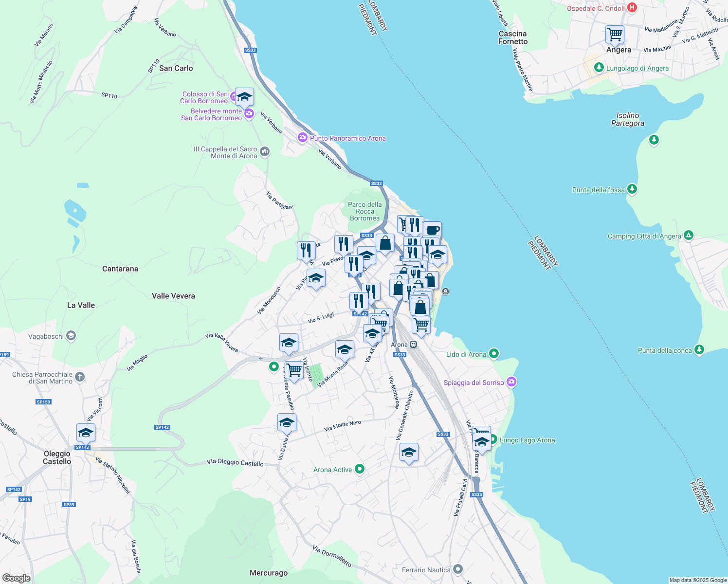Click the Map data ©2025 Google text
Screen dimensions: 728x584
pyautogui.click(x=698, y=580)
